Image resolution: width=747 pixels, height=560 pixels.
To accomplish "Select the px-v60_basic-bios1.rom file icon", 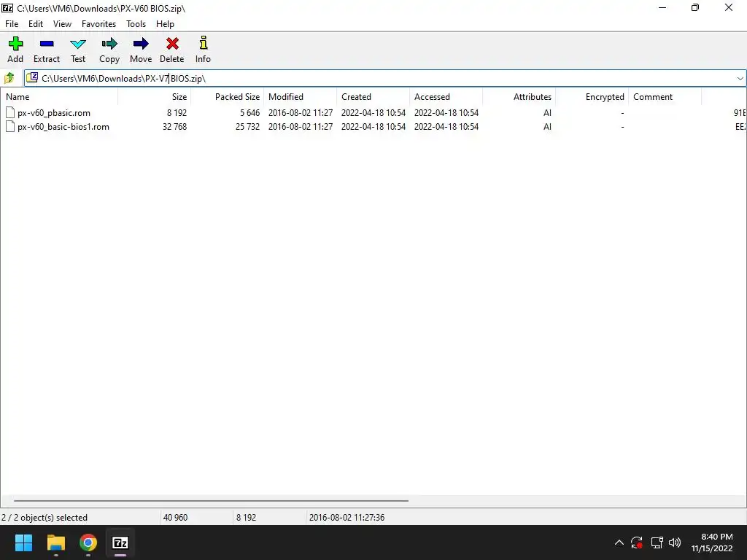I will click(x=10, y=126).
